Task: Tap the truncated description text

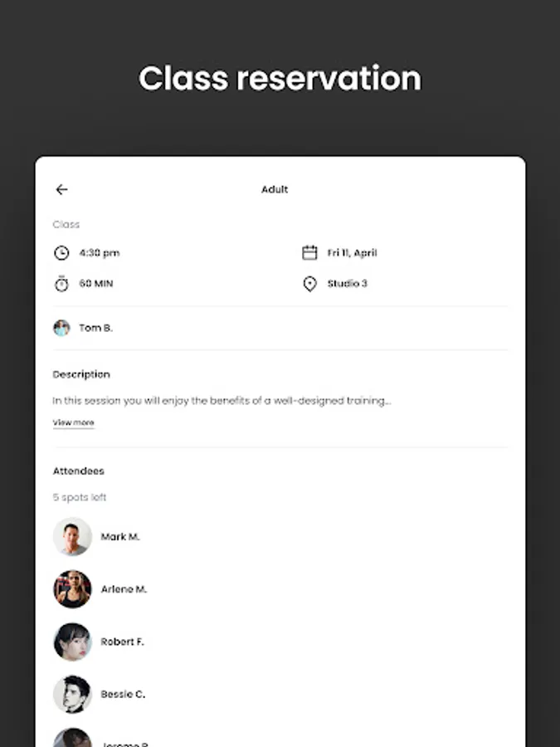Action: coord(222,401)
